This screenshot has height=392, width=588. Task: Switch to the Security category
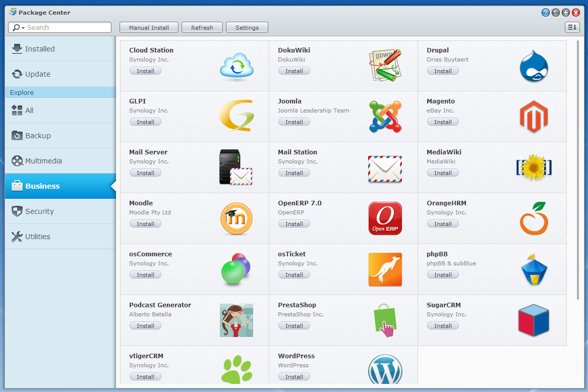pos(61,211)
